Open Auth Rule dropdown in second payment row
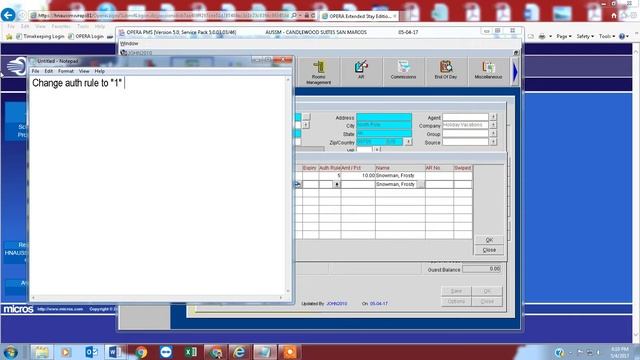The image size is (640, 360). click(x=336, y=184)
